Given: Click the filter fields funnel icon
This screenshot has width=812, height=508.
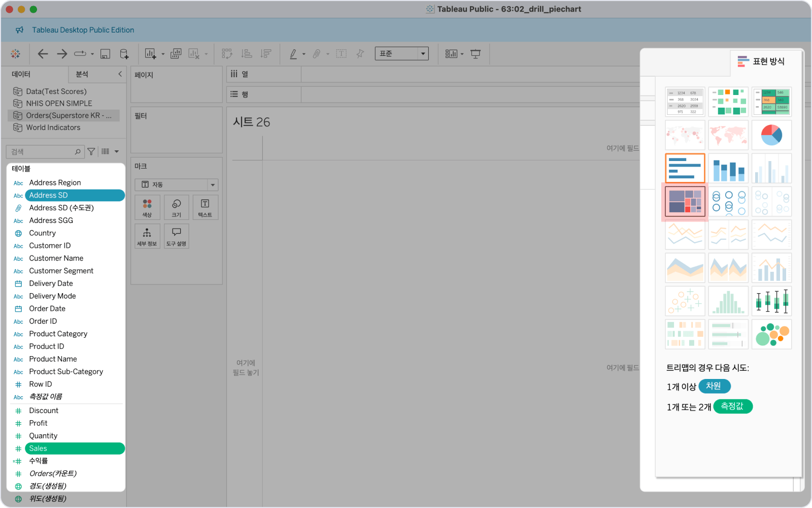Looking at the screenshot, I should 91,151.
